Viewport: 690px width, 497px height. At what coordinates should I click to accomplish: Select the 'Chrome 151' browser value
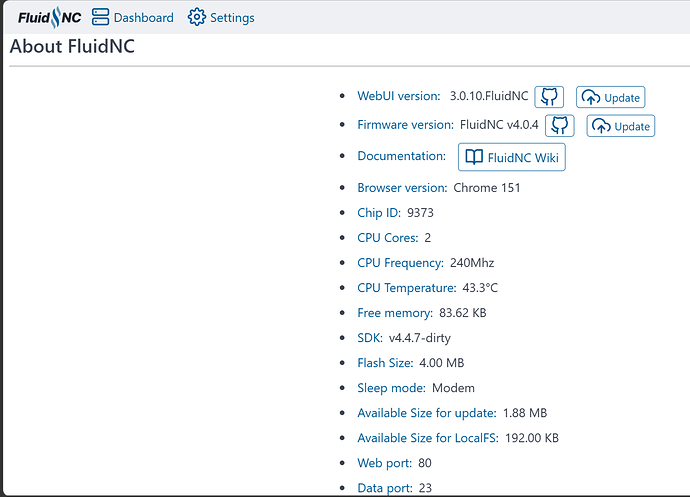tap(487, 188)
